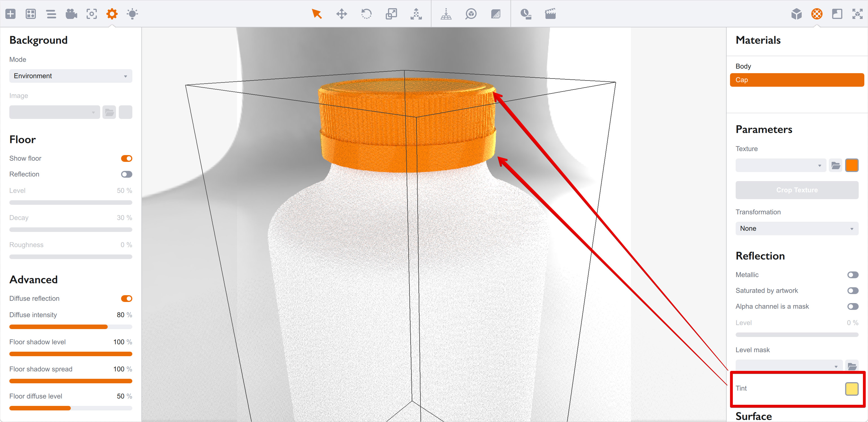Open the Texture selection dropdown
The image size is (868, 422).
(781, 166)
